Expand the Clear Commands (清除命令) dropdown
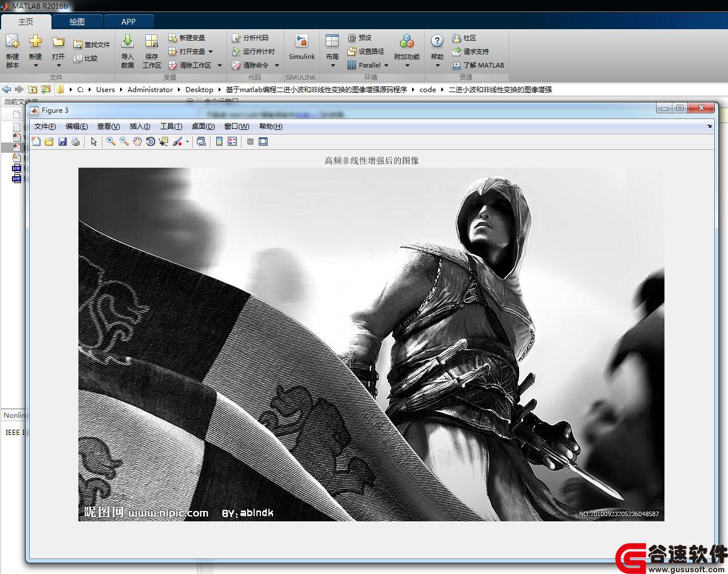This screenshot has width=728, height=574. click(277, 65)
